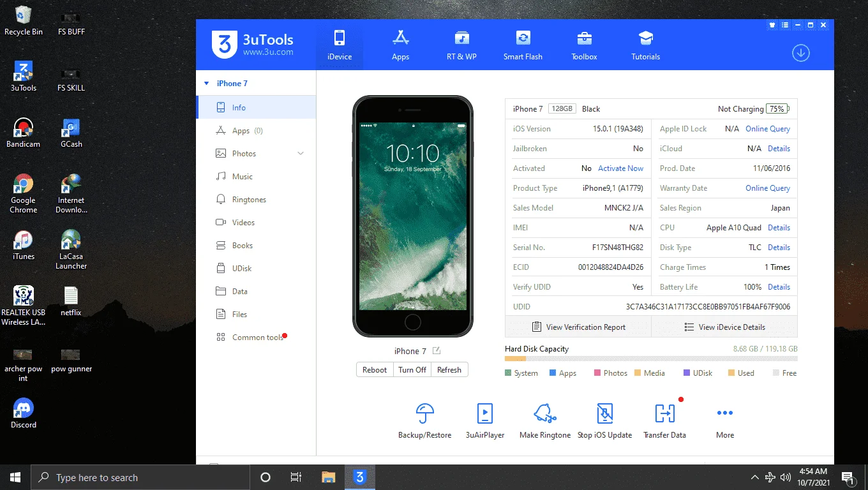Open the iDevice tab
The height and width of the screenshot is (490, 868).
pos(340,45)
